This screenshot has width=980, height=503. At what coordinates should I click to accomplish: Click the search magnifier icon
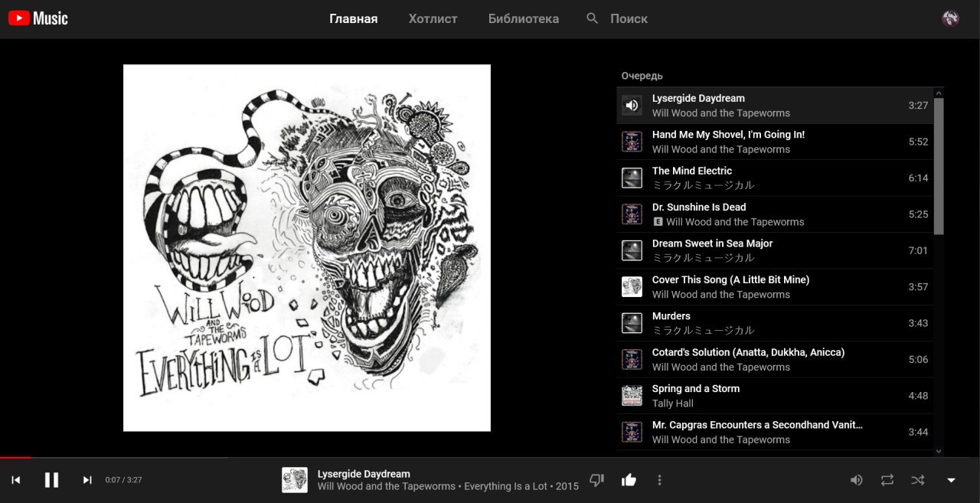pyautogui.click(x=593, y=18)
